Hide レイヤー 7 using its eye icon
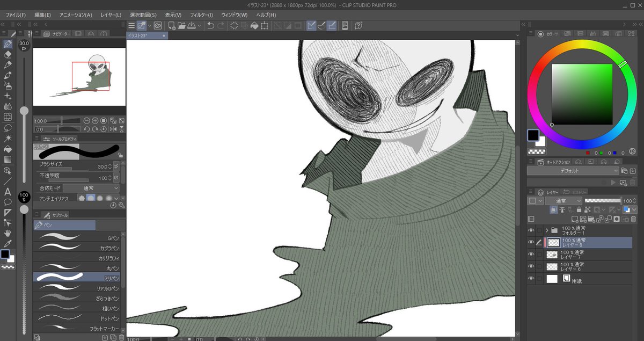The image size is (644, 341). click(x=531, y=255)
